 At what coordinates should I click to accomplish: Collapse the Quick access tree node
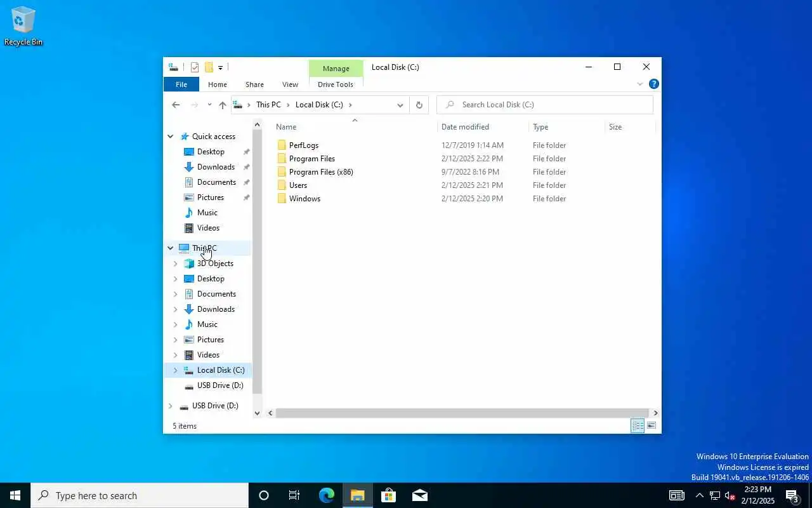point(171,137)
